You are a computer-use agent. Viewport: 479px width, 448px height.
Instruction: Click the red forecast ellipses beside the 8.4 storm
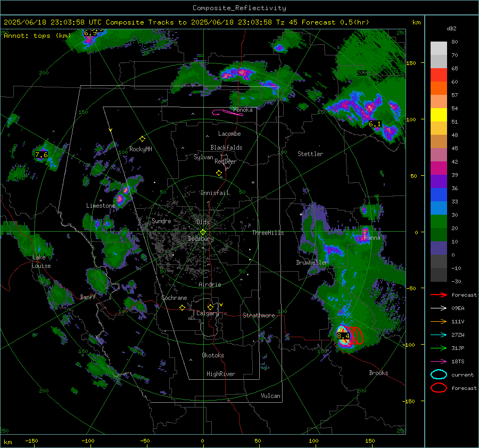click(356, 336)
